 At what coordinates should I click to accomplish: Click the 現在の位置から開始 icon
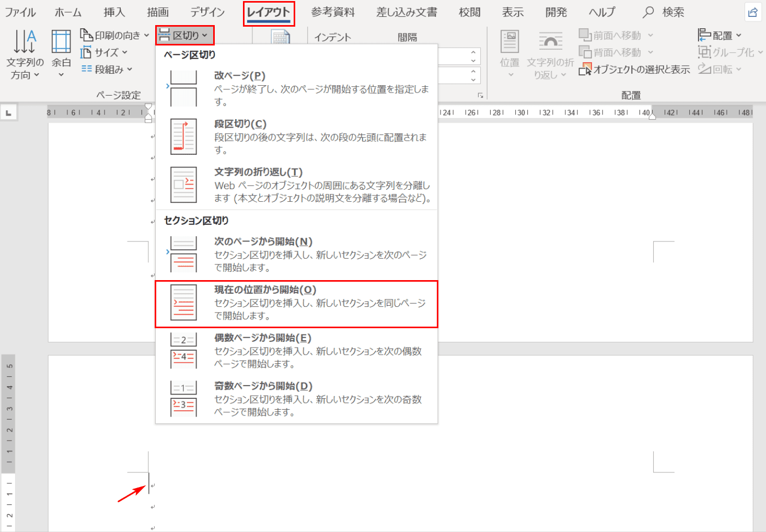[x=183, y=302]
